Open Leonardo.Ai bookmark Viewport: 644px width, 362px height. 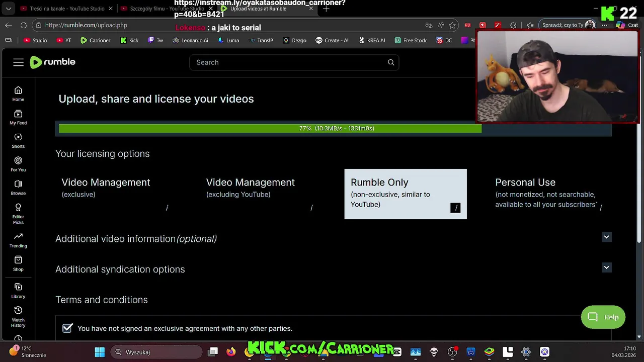coord(190,40)
